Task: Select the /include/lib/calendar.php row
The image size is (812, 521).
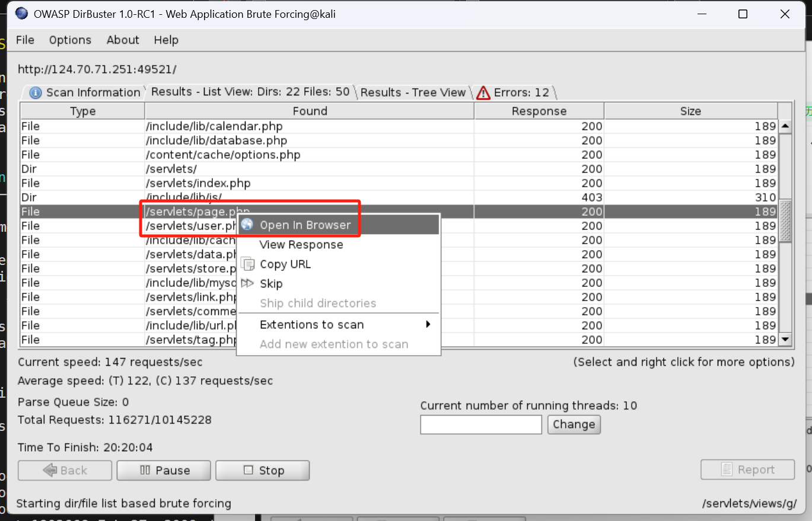Action: pyautogui.click(x=399, y=126)
